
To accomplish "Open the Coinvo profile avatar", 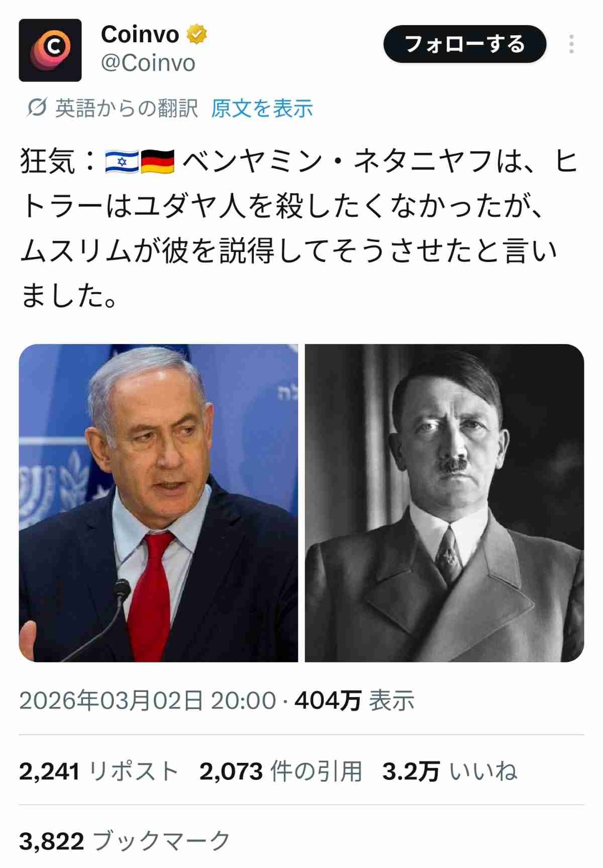I will (x=50, y=50).
